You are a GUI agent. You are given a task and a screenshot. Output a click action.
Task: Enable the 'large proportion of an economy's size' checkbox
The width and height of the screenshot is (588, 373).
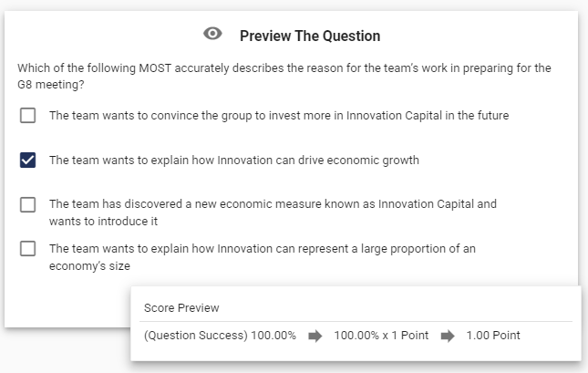point(27,249)
